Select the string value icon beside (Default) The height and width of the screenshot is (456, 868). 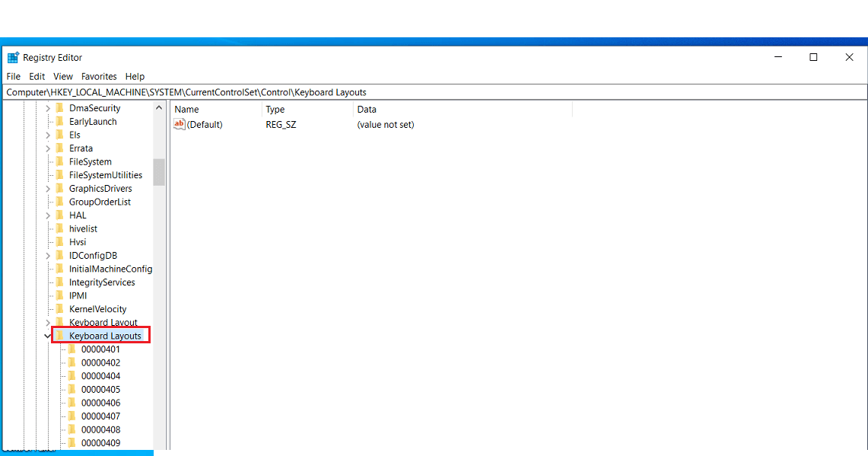click(x=179, y=125)
